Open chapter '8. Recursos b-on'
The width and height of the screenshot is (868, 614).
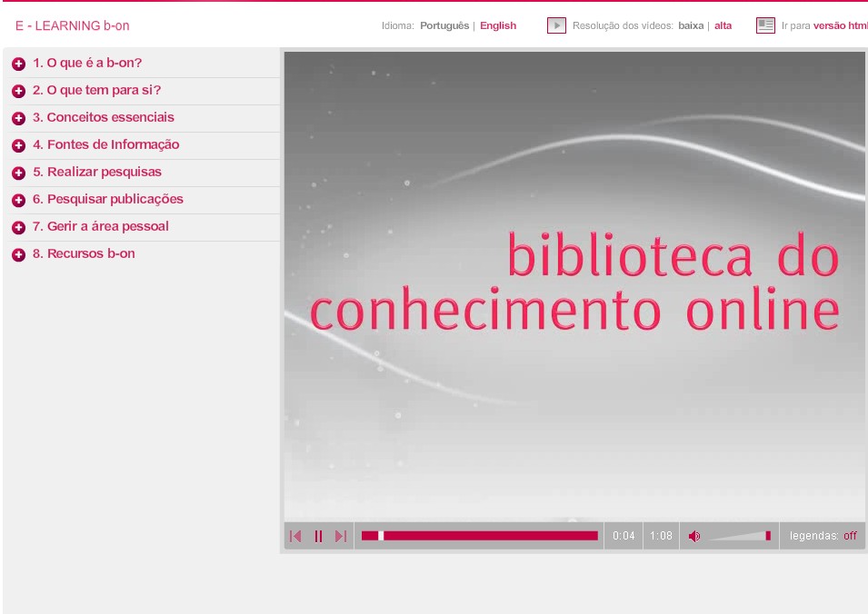coord(85,253)
